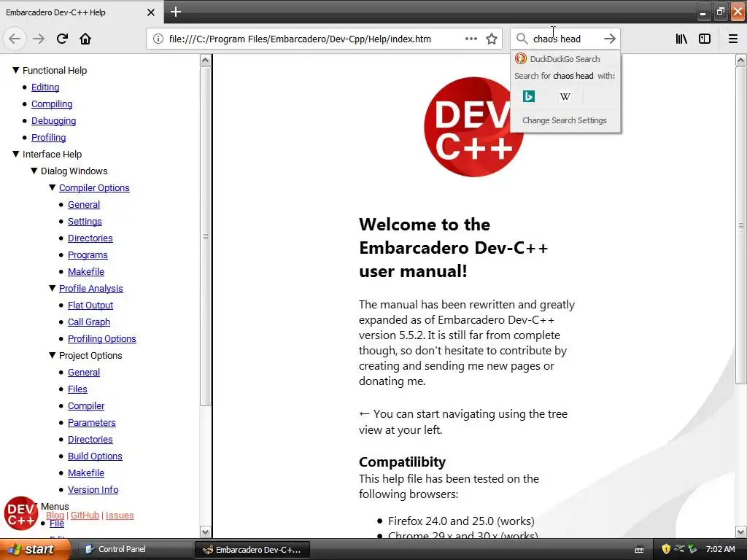This screenshot has height=560, width=747.
Task: Open Directories under Compiler Options
Action: point(90,238)
